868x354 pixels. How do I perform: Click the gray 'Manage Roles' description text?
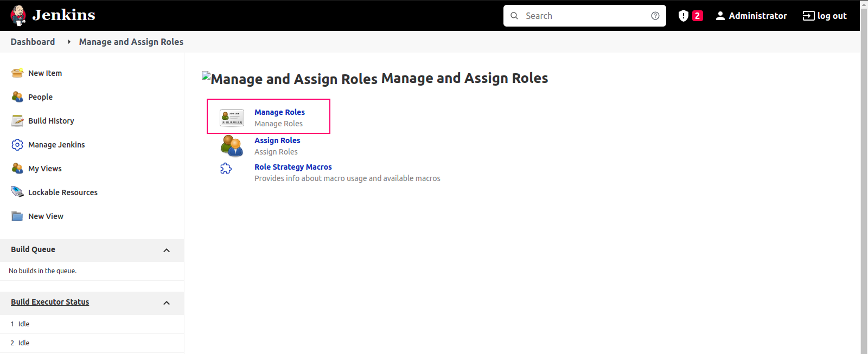tap(278, 124)
